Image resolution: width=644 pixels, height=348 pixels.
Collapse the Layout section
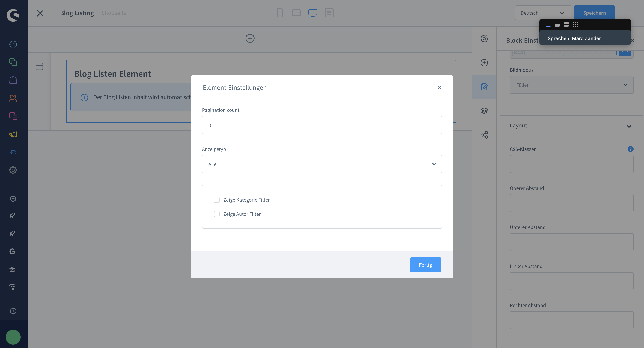point(629,126)
